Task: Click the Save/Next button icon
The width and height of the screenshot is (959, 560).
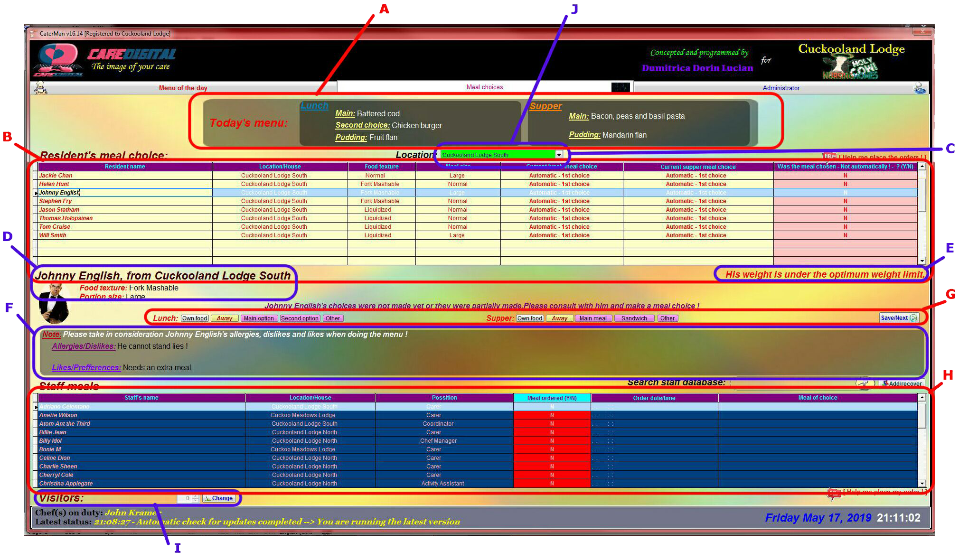Action: point(913,318)
